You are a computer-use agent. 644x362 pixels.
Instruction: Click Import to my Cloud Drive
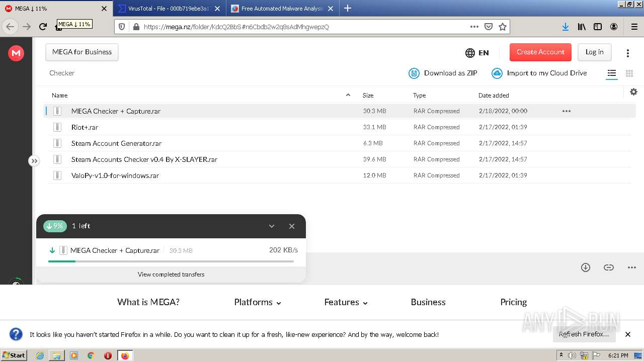coord(539,73)
